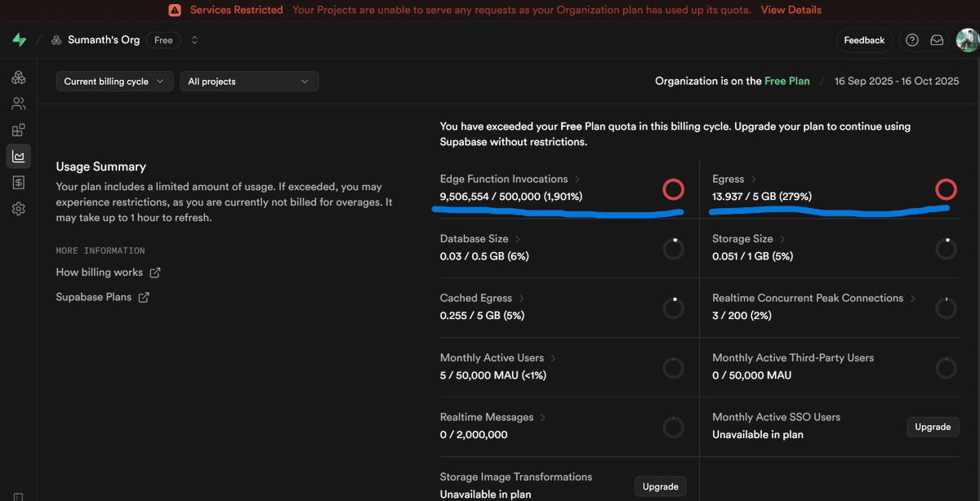Click the Egress usage ring
Viewport: 980px width, 501px height.
(x=946, y=189)
